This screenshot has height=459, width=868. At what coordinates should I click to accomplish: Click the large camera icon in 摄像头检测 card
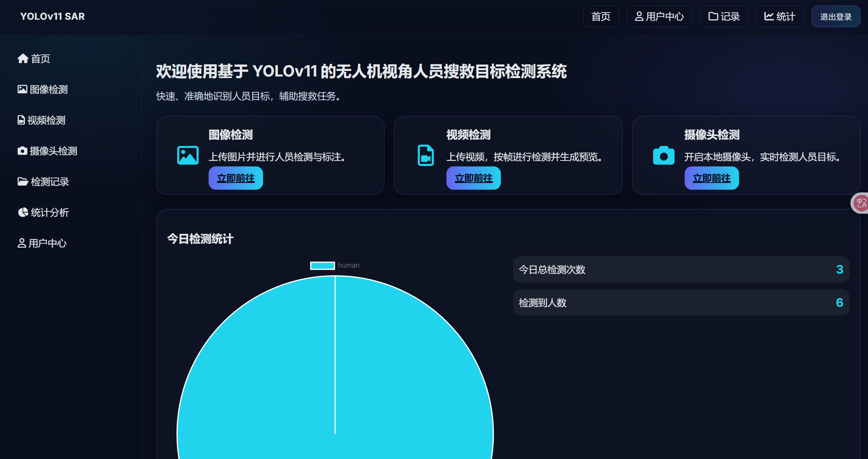664,155
